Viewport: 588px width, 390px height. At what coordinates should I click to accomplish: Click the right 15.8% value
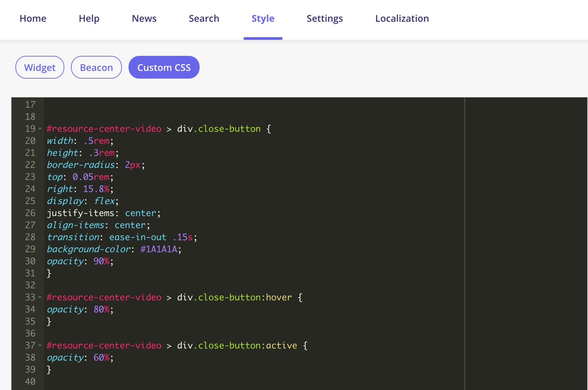pyautogui.click(x=96, y=189)
